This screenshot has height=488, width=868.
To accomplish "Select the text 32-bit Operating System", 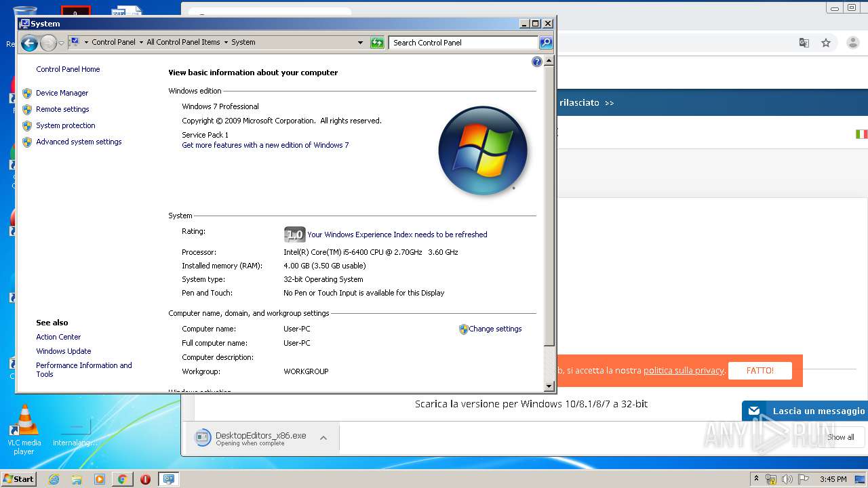I will [x=323, y=279].
